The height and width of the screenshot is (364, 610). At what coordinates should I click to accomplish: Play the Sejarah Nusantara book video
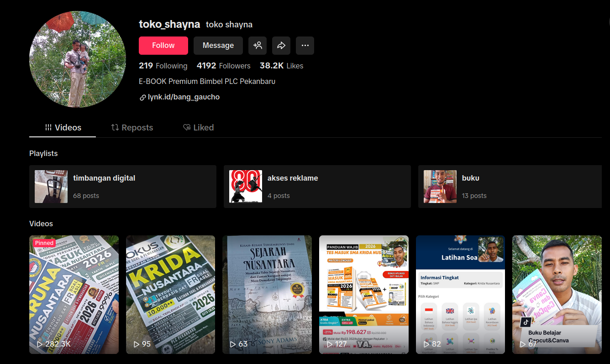(267, 294)
